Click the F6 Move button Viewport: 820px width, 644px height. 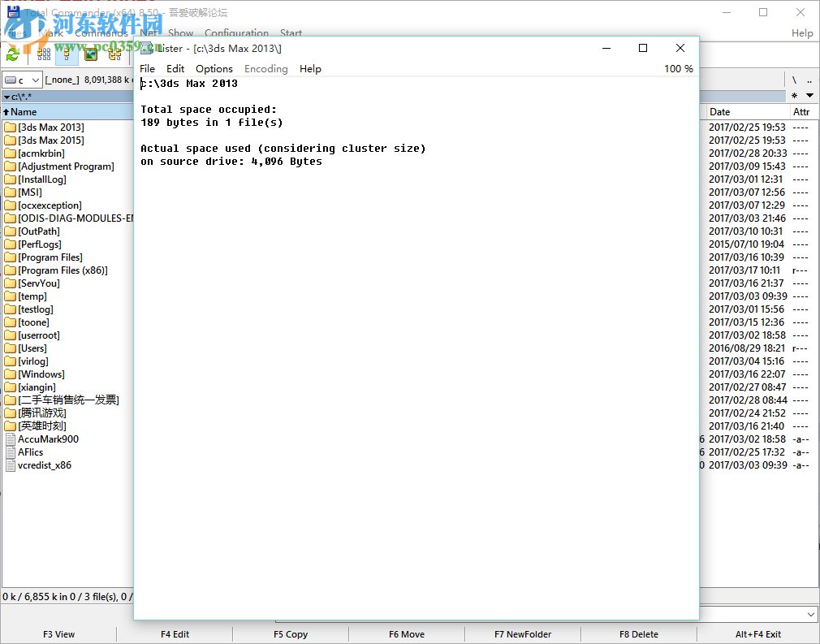coord(406,634)
